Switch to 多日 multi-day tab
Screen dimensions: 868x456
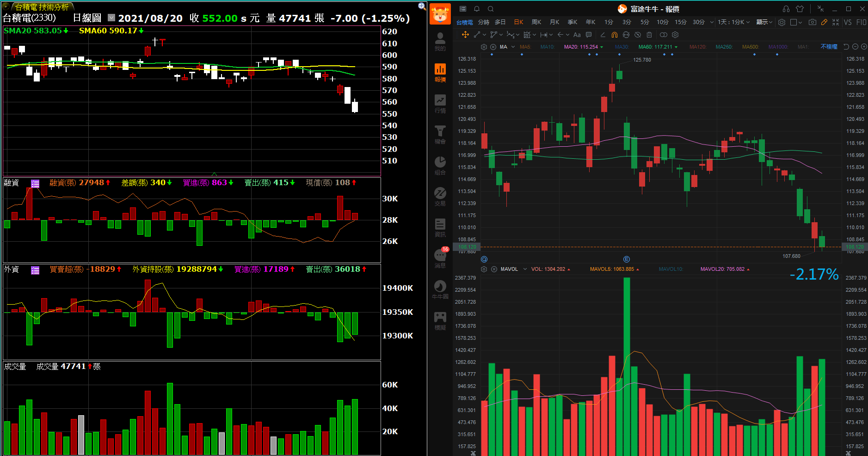pos(500,22)
